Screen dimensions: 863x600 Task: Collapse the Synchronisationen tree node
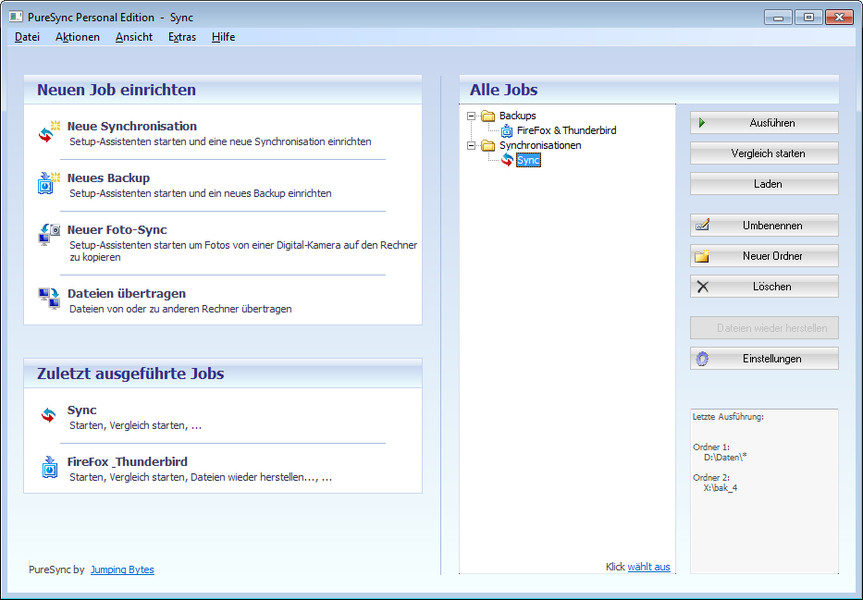click(471, 146)
